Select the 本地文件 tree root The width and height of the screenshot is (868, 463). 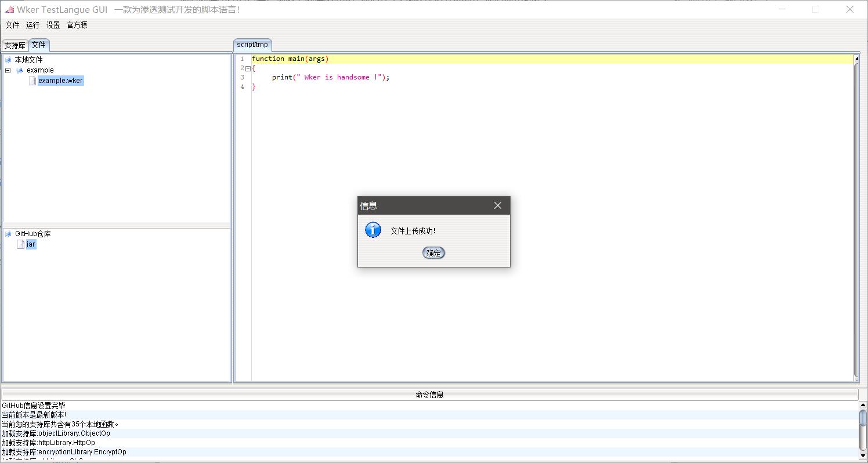click(29, 60)
